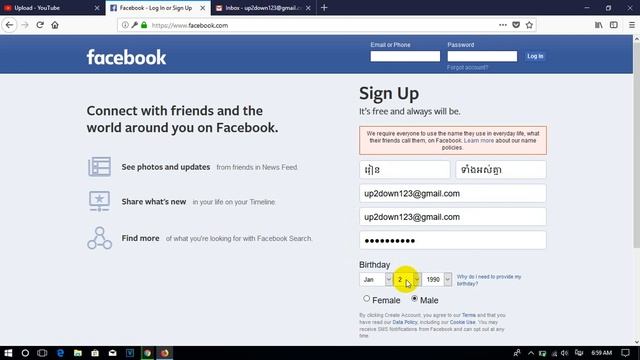This screenshot has height=360, width=640.
Task: Click the green secure padlock icon
Action: 144,25
